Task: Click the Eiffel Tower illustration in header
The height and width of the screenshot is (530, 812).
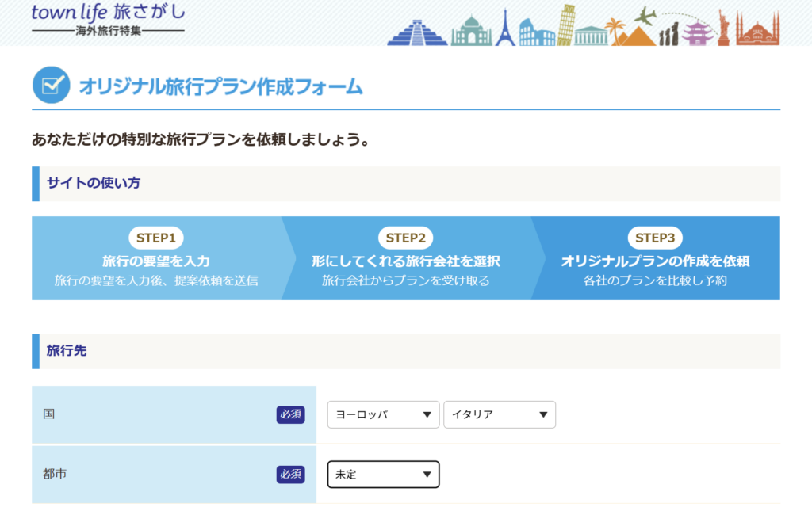Action: 505,28
